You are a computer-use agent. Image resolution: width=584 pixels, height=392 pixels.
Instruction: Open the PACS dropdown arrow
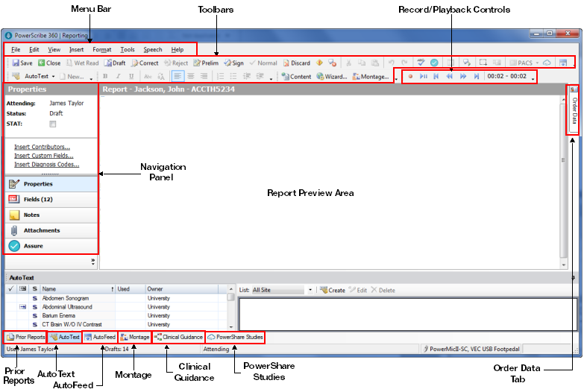[x=537, y=63]
